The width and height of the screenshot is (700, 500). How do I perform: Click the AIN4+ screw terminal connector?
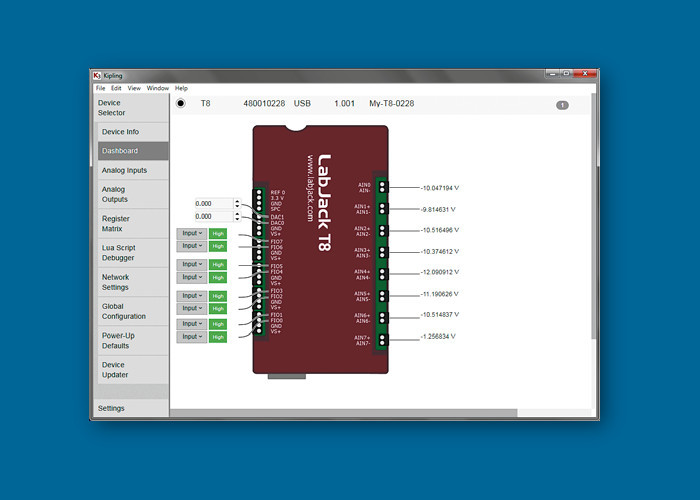pyautogui.click(x=382, y=274)
